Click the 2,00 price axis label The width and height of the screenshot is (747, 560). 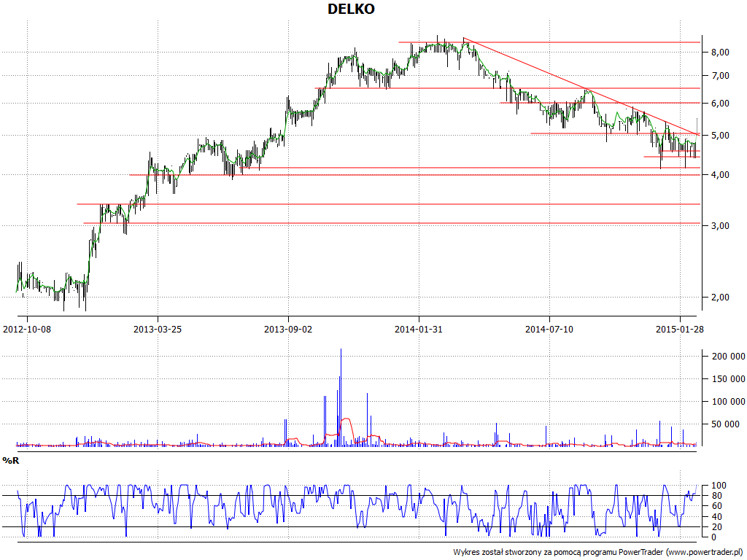(720, 297)
